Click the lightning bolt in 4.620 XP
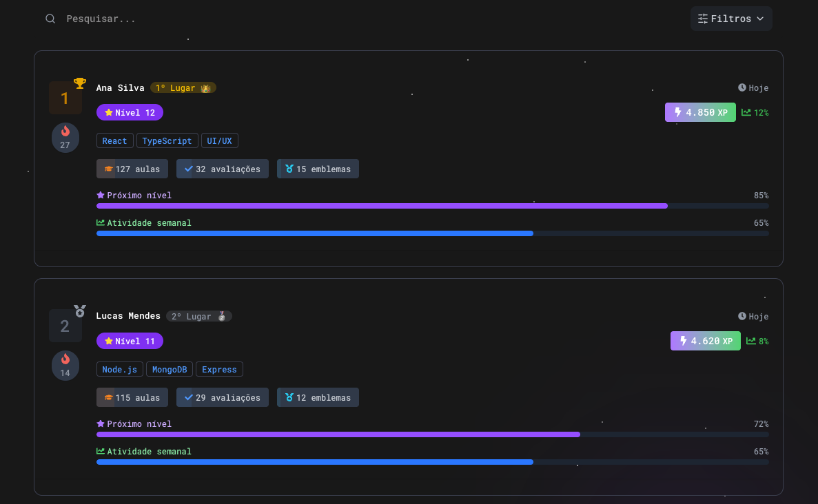818x504 pixels. coord(684,341)
